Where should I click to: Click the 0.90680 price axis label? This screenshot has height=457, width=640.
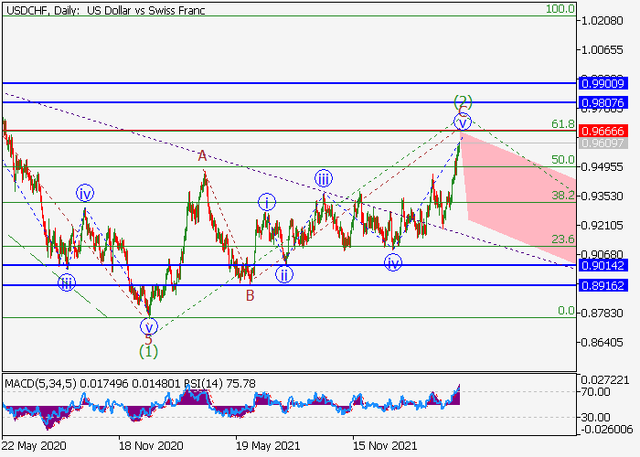point(602,254)
